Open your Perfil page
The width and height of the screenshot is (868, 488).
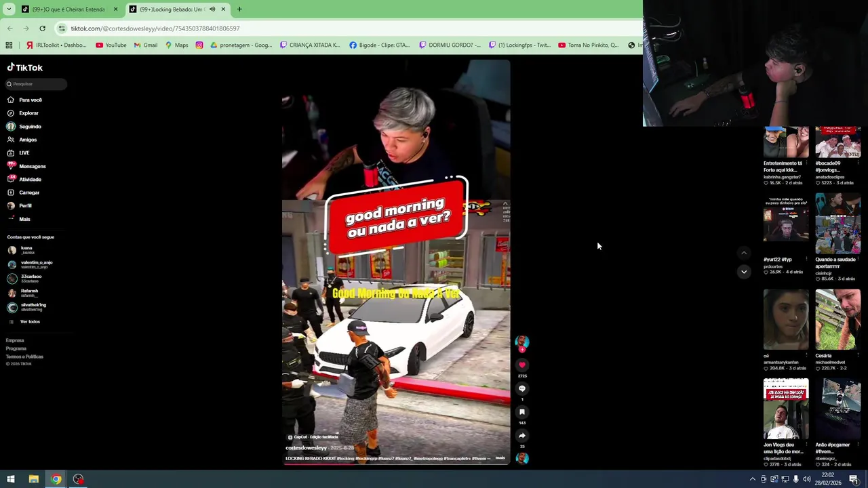pyautogui.click(x=20, y=205)
